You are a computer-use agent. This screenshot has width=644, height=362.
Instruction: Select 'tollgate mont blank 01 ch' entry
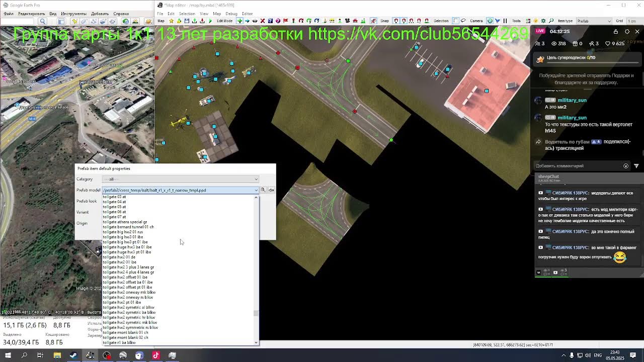pyautogui.click(x=125, y=332)
